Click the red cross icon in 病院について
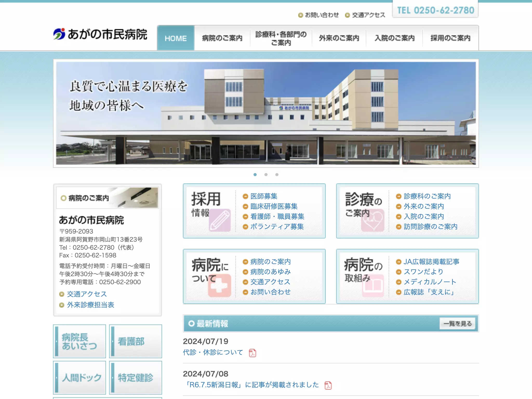The image size is (532, 399). (220, 286)
